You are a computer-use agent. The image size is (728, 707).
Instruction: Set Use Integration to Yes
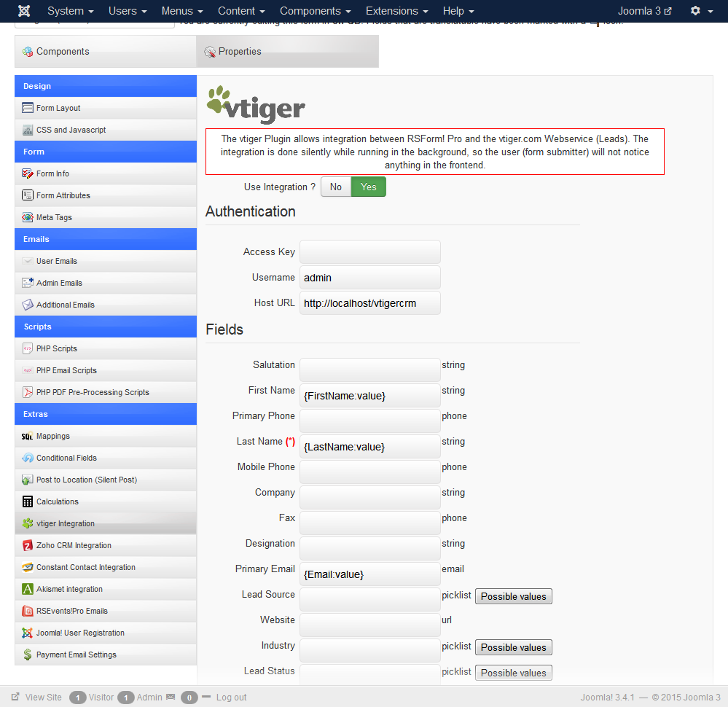pyautogui.click(x=368, y=187)
